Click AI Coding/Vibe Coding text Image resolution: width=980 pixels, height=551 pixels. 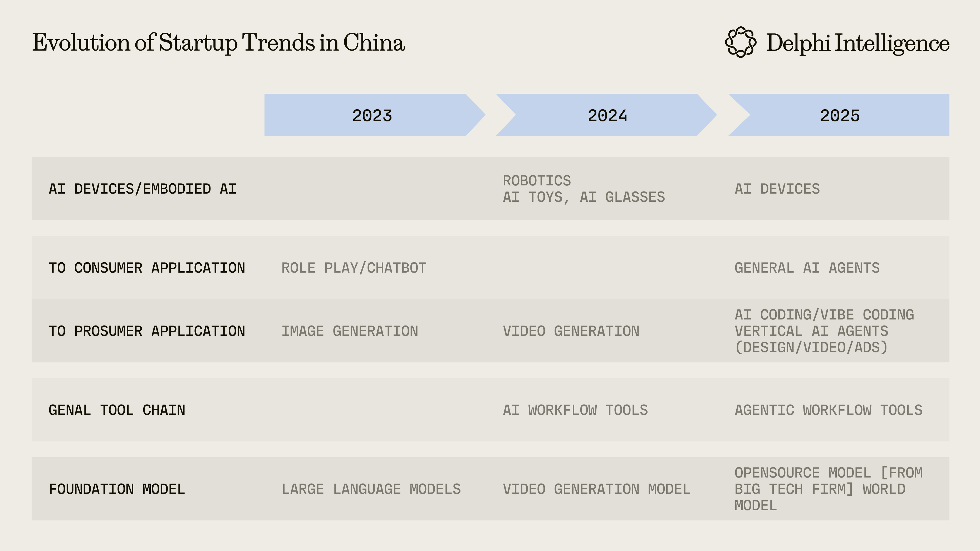824,315
